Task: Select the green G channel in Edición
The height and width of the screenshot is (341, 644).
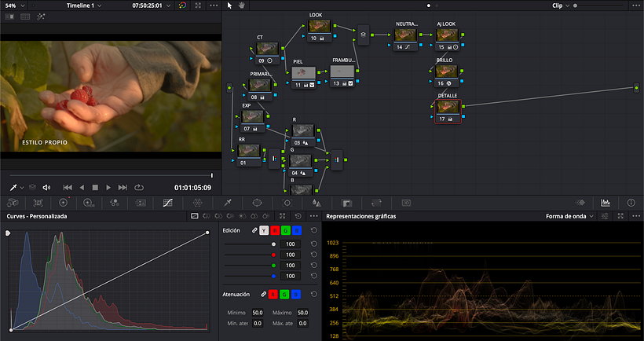Action: (285, 230)
